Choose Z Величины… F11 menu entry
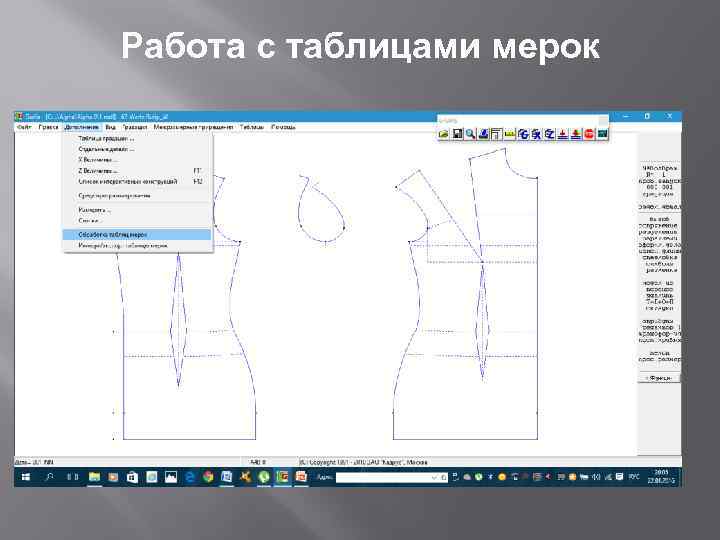This screenshot has width=720, height=540. pos(137,171)
